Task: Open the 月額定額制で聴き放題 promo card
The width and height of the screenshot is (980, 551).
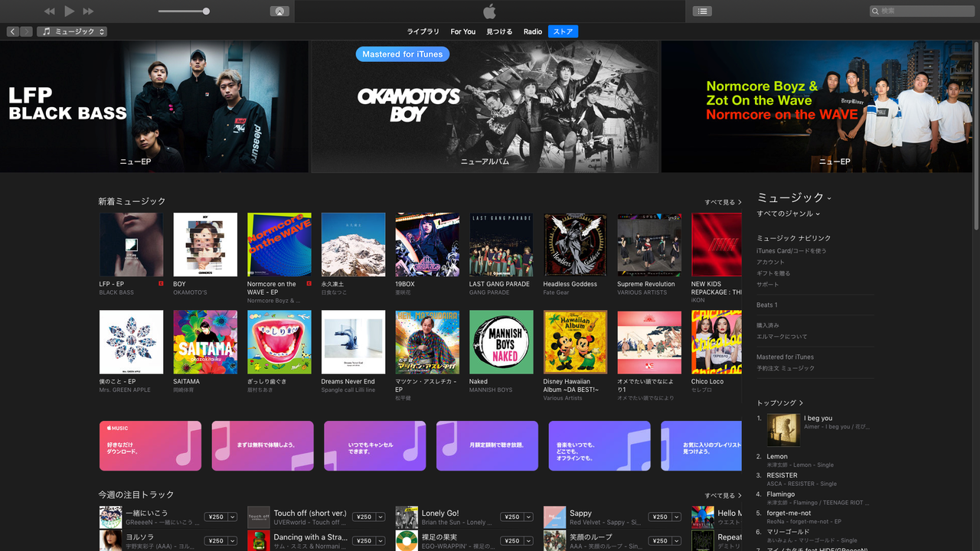Action: pyautogui.click(x=487, y=445)
